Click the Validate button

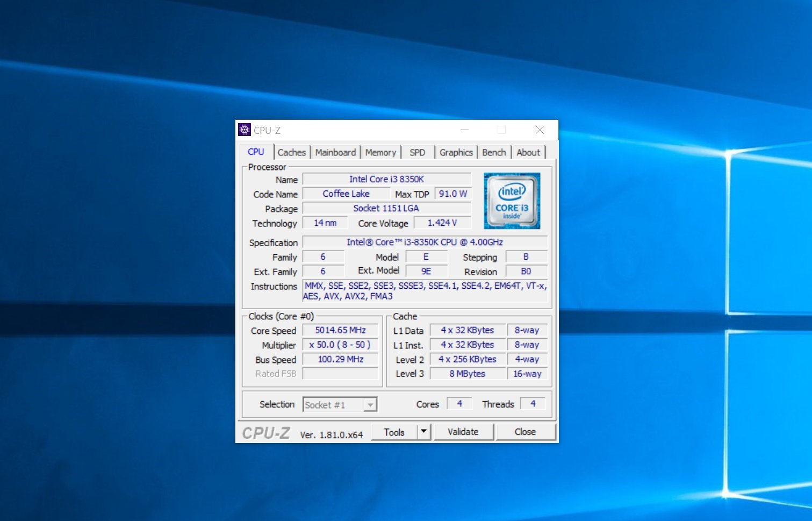tap(463, 432)
